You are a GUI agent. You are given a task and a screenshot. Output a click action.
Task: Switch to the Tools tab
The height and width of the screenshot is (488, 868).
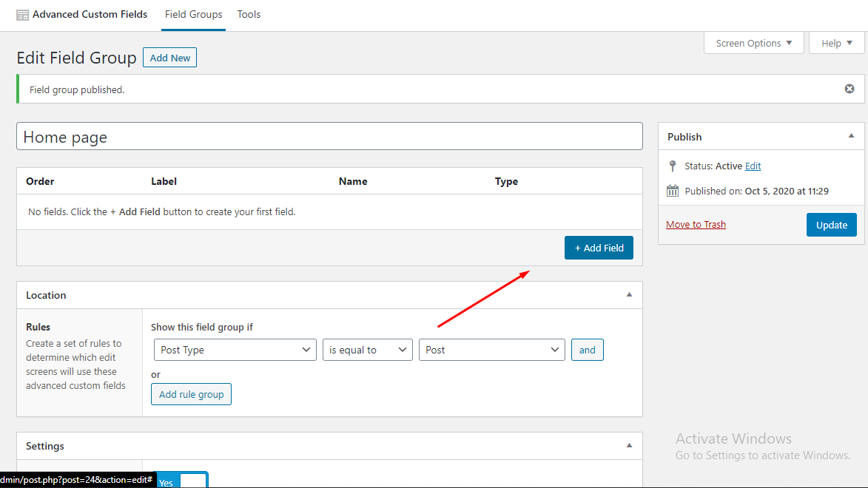[x=249, y=14]
